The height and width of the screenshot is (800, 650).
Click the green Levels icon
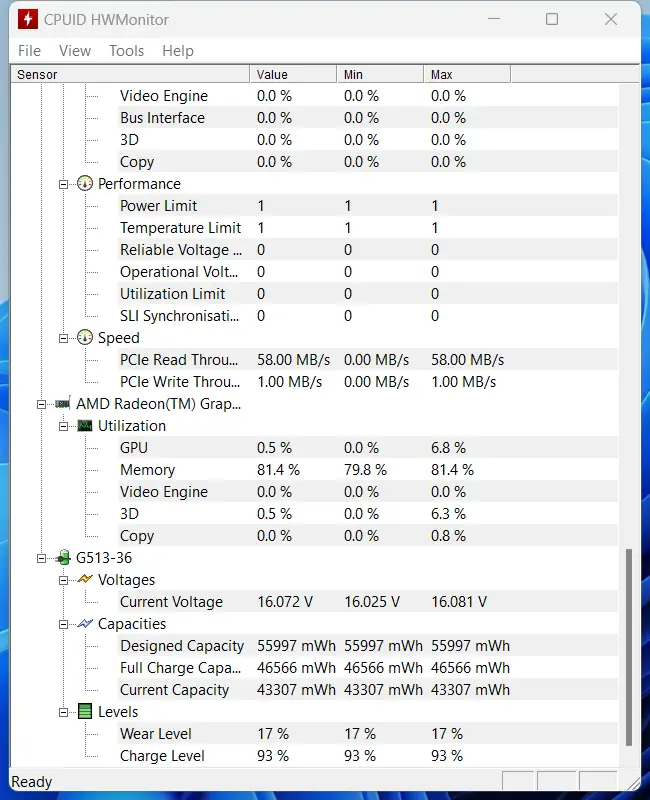click(x=85, y=712)
